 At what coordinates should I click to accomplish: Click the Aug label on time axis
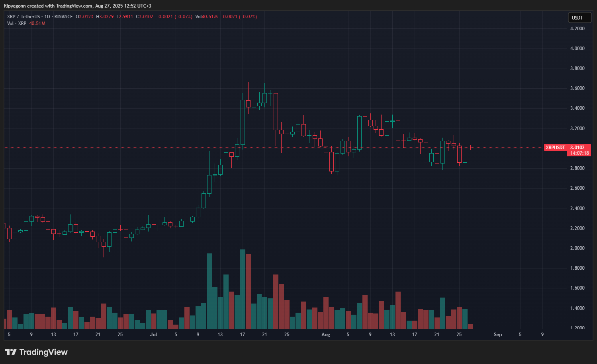tap(326, 335)
